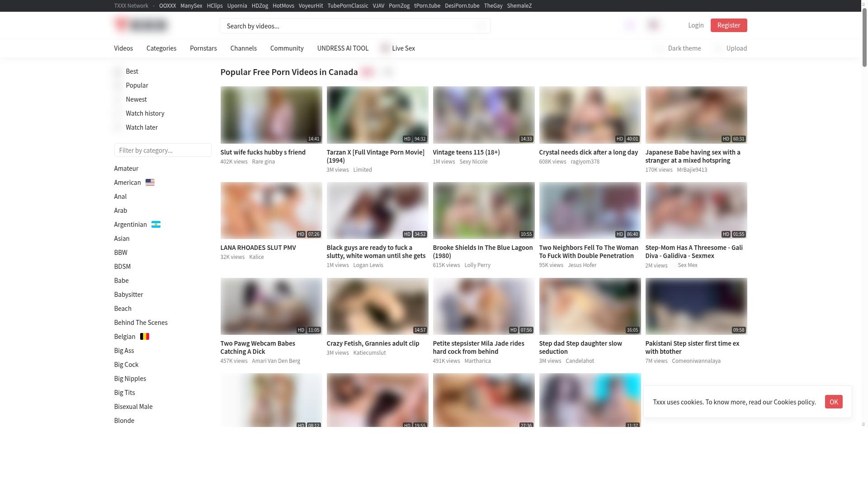Image resolution: width=868 pixels, height=488 pixels.
Task: Open the Categories dropdown
Action: (x=161, y=48)
